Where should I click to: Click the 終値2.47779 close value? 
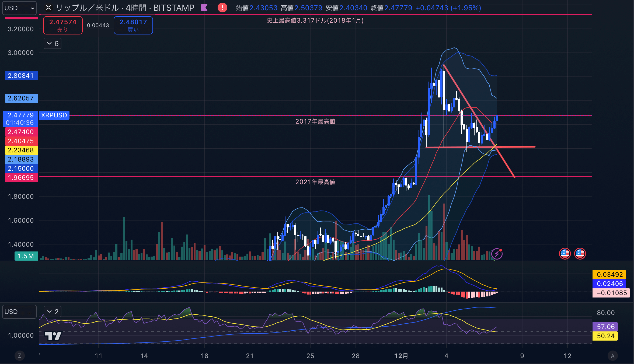point(392,8)
